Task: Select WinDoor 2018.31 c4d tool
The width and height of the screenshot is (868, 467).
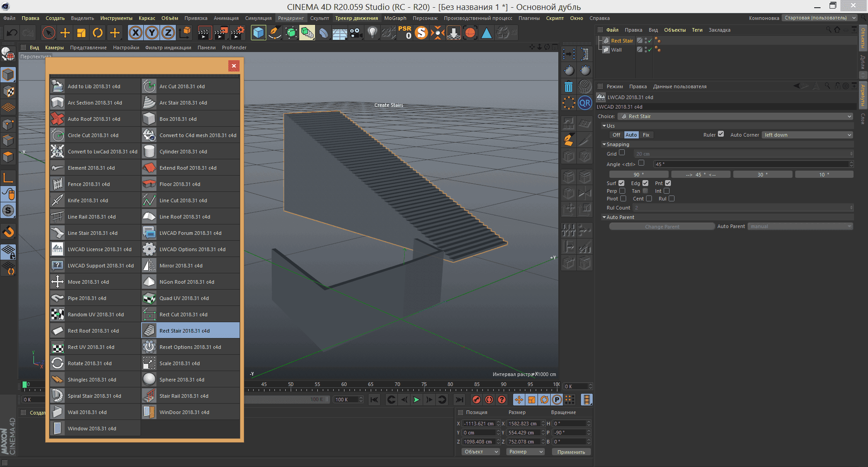Action: (191, 412)
